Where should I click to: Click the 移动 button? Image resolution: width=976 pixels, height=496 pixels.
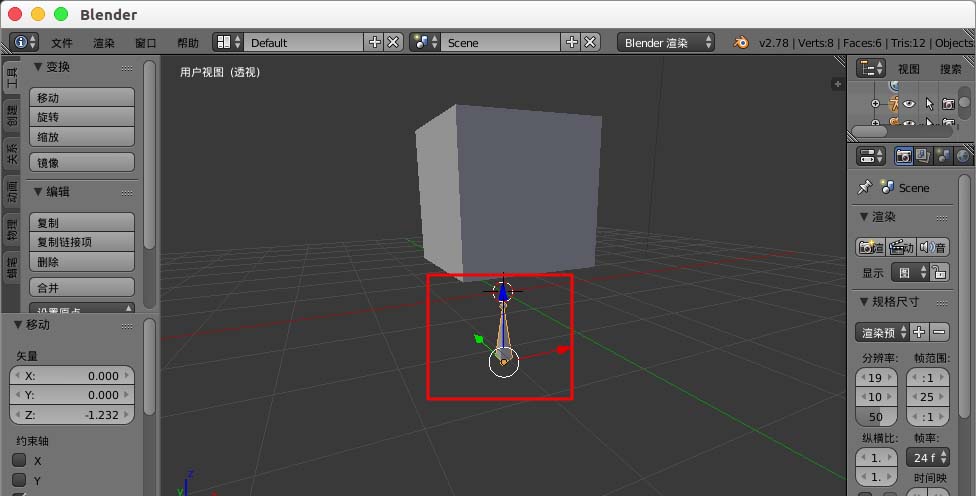click(x=82, y=98)
